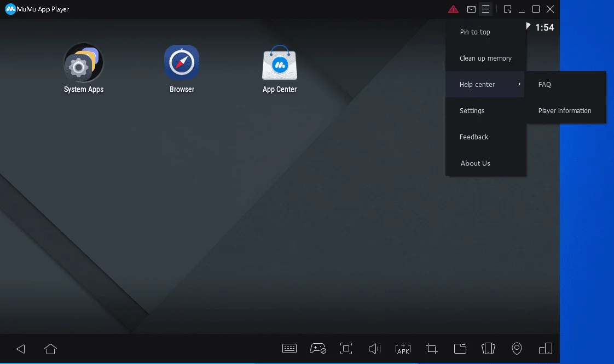Select Pin to top from menu

[x=475, y=32]
